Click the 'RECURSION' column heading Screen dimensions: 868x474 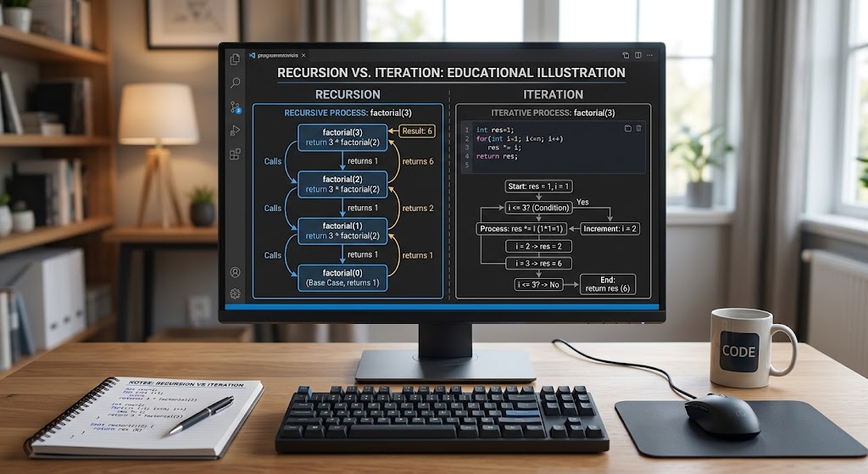pyautogui.click(x=348, y=95)
